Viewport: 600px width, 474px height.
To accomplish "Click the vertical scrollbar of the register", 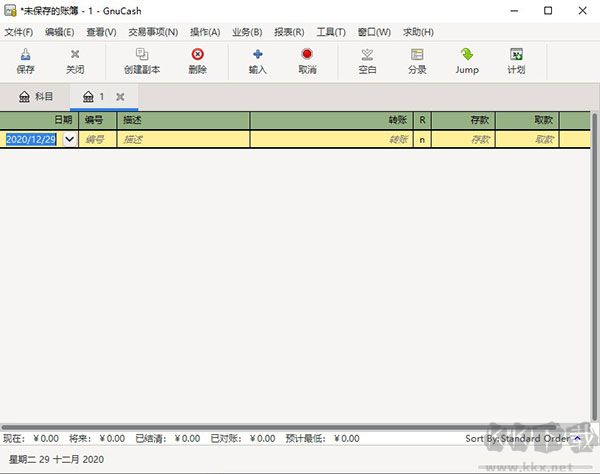I will pos(595,267).
